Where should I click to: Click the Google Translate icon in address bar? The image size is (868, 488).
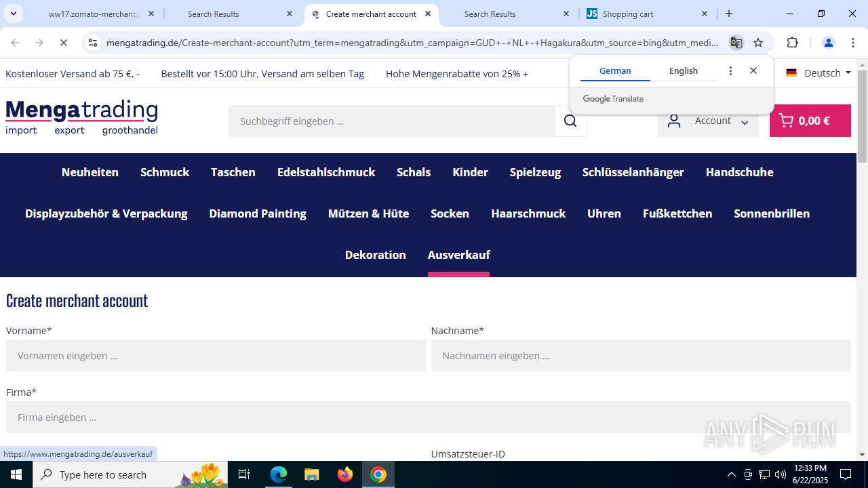click(x=736, y=43)
